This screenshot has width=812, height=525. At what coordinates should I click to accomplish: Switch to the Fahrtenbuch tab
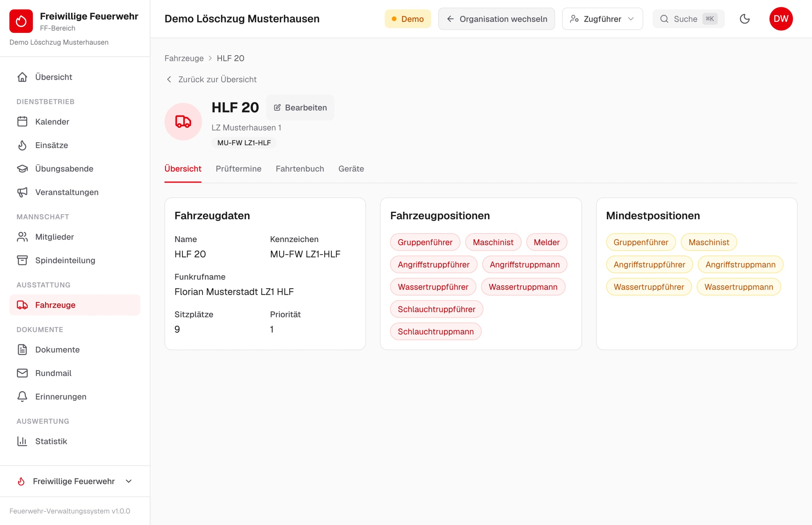coord(300,169)
